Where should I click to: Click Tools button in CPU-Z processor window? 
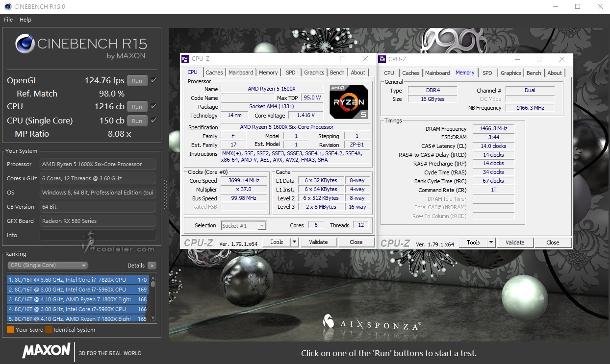277,242
